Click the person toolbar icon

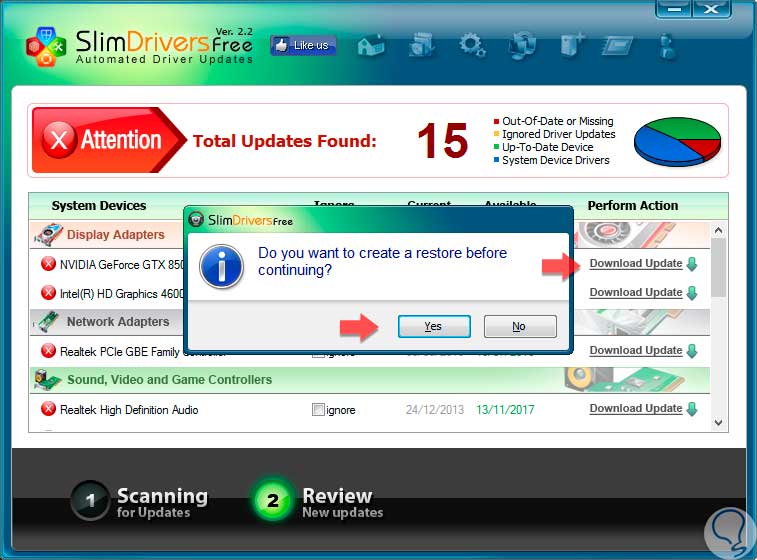(667, 46)
